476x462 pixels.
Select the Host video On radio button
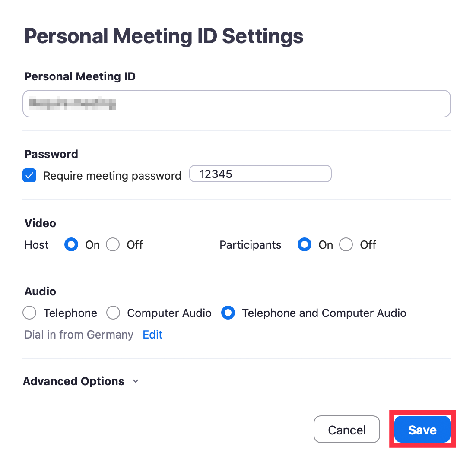(x=71, y=245)
